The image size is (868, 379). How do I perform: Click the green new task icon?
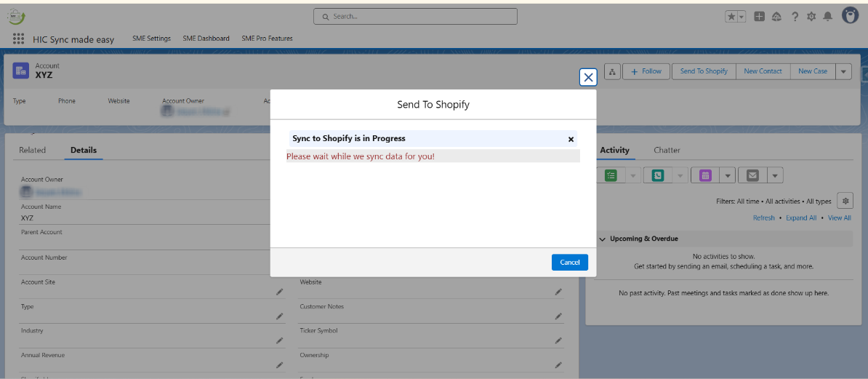pyautogui.click(x=611, y=175)
